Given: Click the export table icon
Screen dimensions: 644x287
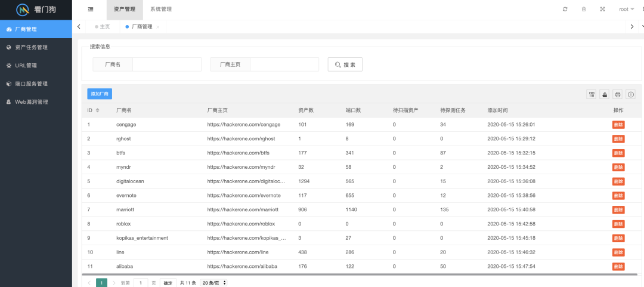Looking at the screenshot, I should [x=605, y=94].
